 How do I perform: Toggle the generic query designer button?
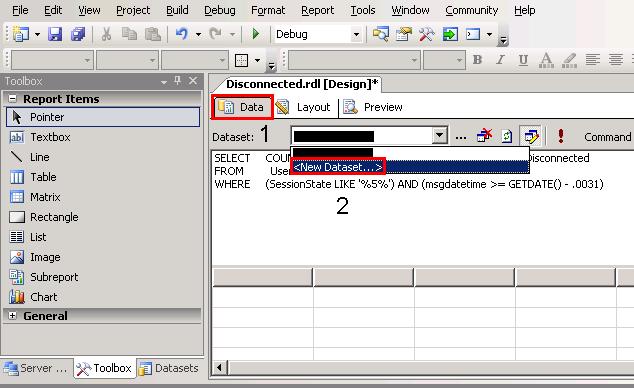(531, 137)
